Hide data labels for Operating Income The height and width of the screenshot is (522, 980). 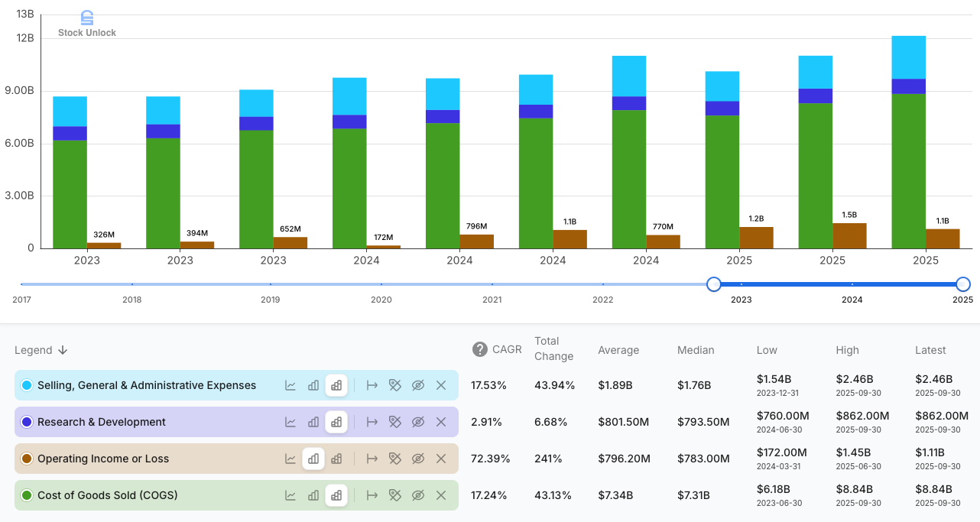tap(395, 459)
